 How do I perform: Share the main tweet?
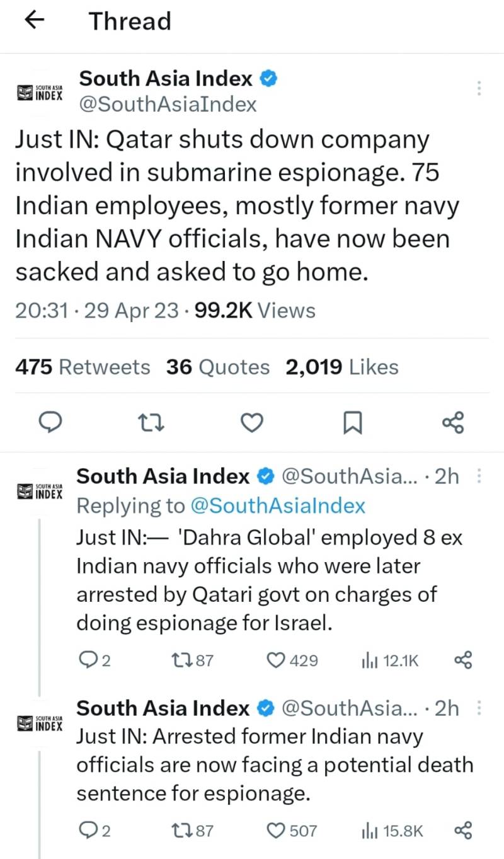tap(453, 422)
